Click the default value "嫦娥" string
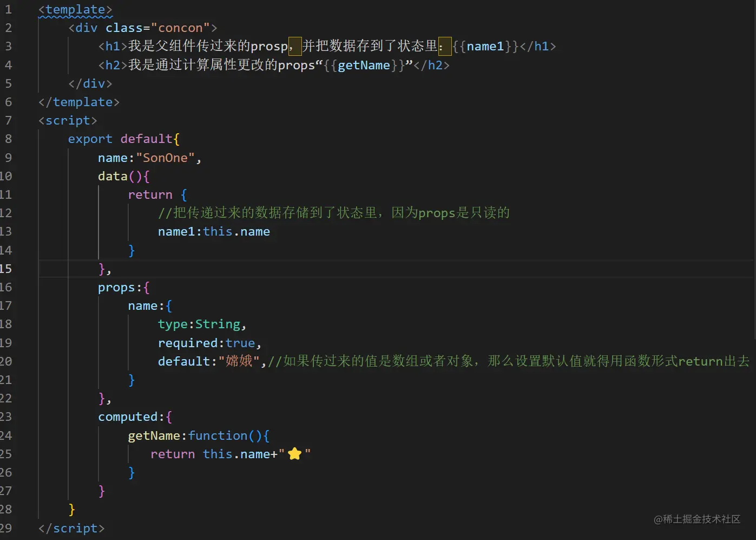 pyautogui.click(x=239, y=361)
